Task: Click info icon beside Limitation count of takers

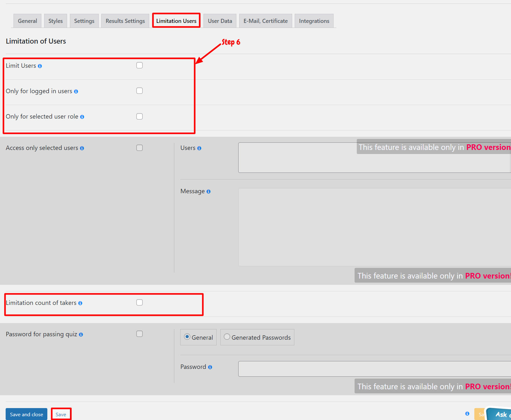Action: (80, 303)
